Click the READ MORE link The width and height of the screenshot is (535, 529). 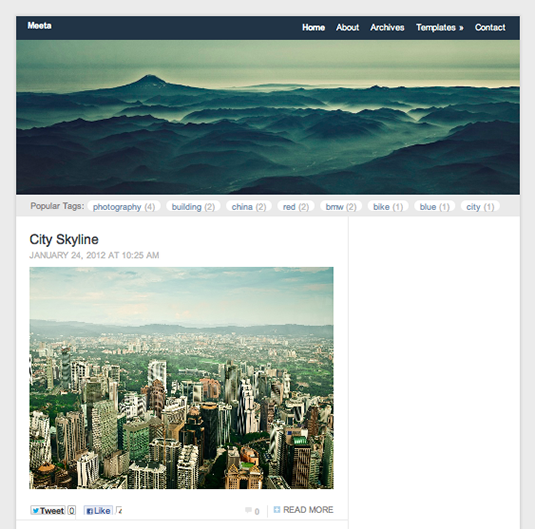(x=308, y=510)
